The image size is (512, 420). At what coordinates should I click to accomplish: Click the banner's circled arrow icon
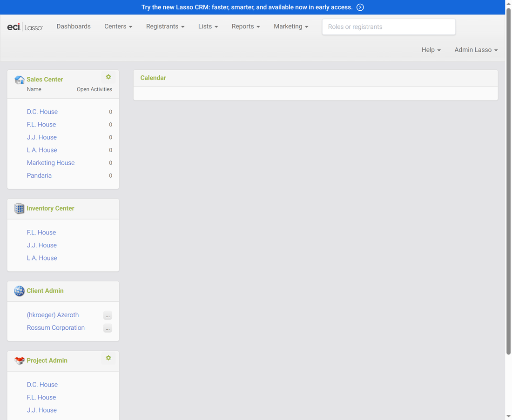click(360, 7)
